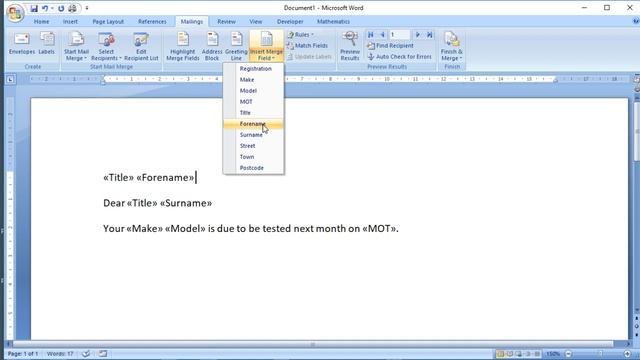The width and height of the screenshot is (640, 360).
Task: Go to last record
Action: (429, 35)
